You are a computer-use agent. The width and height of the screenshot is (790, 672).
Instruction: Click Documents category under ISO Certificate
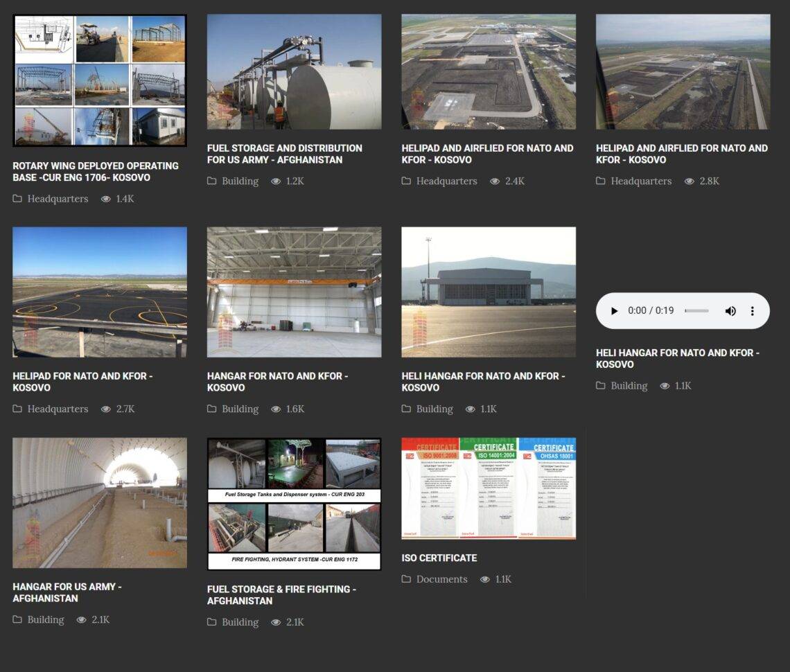(x=441, y=579)
